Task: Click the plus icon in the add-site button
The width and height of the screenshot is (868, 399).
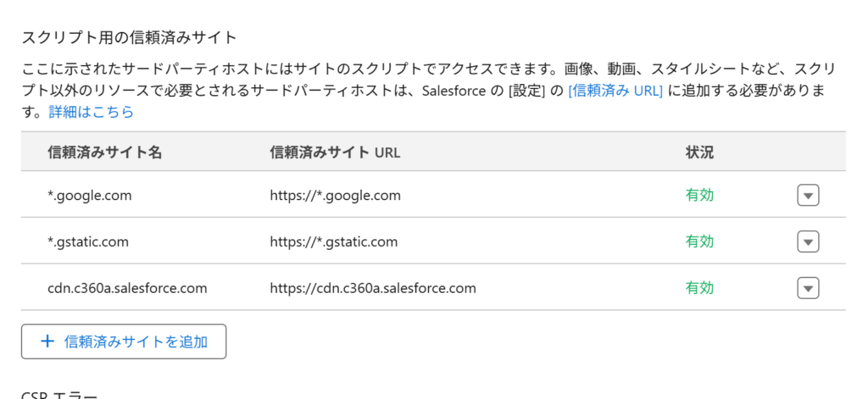Action: [47, 341]
